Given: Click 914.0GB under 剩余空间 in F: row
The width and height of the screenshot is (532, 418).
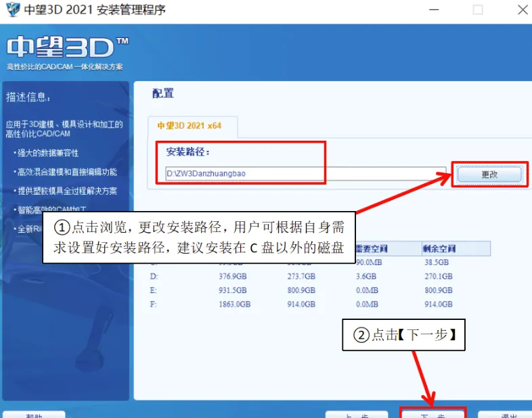Looking at the screenshot, I should click(x=439, y=304).
